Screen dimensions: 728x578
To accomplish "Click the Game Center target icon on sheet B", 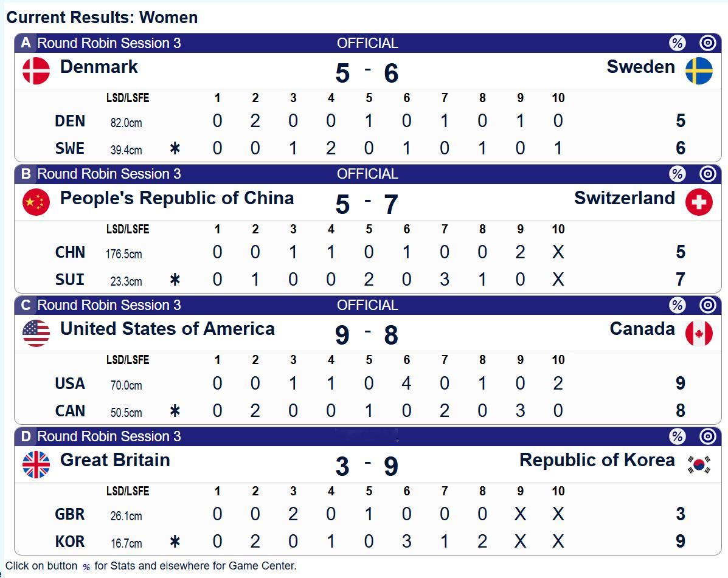I will (707, 174).
